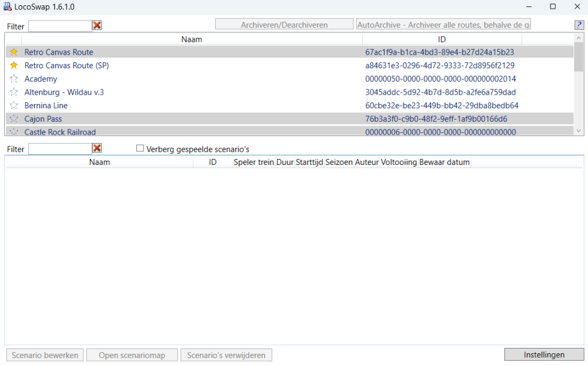Image resolution: width=588 pixels, height=365 pixels.
Task: Sort routes by ID column header
Action: pyautogui.click(x=442, y=39)
